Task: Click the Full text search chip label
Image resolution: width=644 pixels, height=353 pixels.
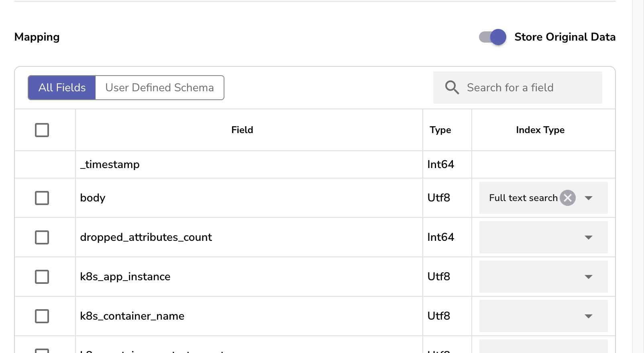Action: 523,198
